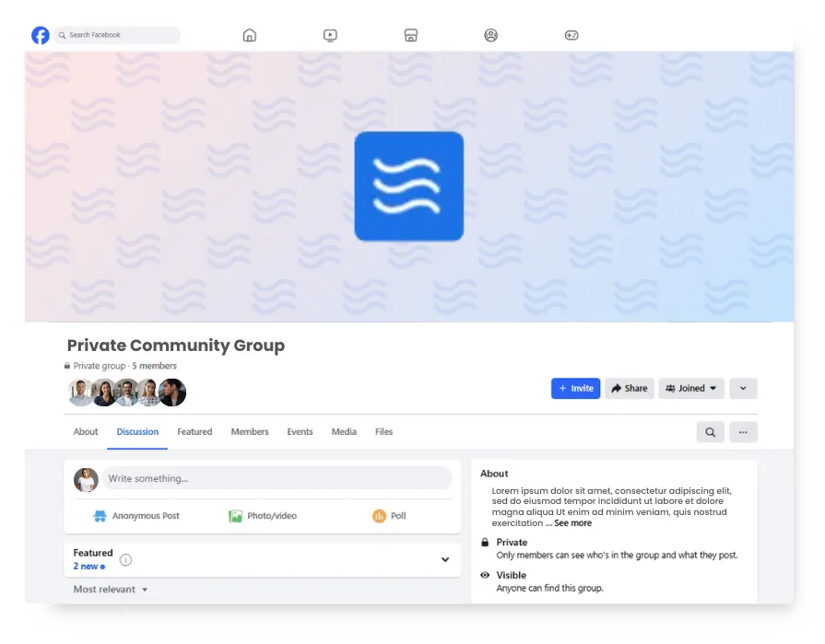
Task: Open the Joined dropdown menu
Action: [x=690, y=389]
